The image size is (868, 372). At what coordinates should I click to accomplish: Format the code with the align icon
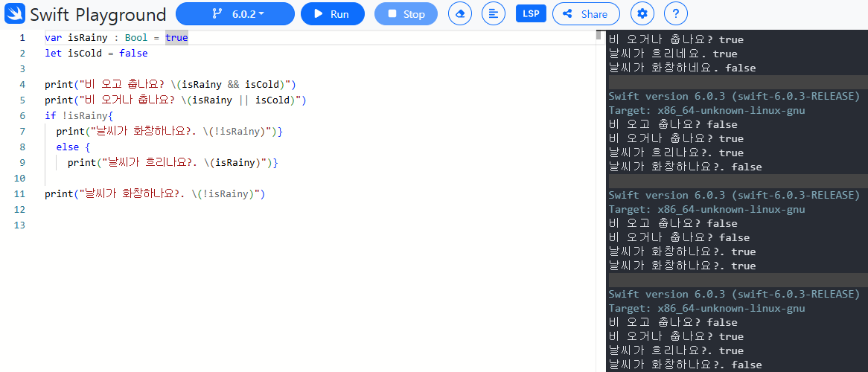point(494,14)
